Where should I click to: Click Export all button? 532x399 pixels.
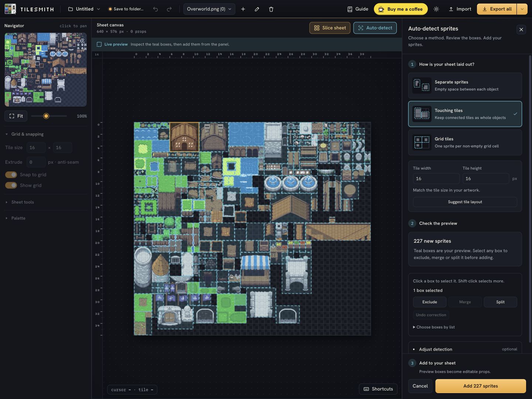497,9
